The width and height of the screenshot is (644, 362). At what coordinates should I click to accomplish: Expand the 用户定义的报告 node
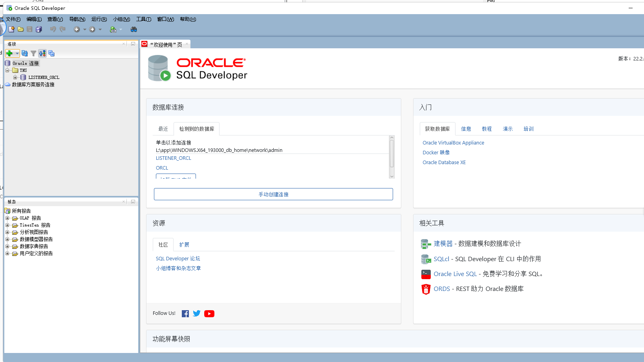coord(7,253)
